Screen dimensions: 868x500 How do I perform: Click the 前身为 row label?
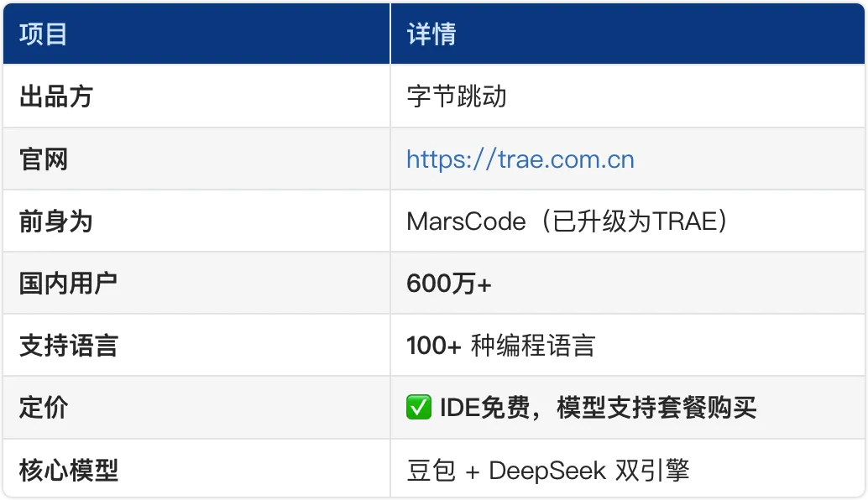click(55, 221)
